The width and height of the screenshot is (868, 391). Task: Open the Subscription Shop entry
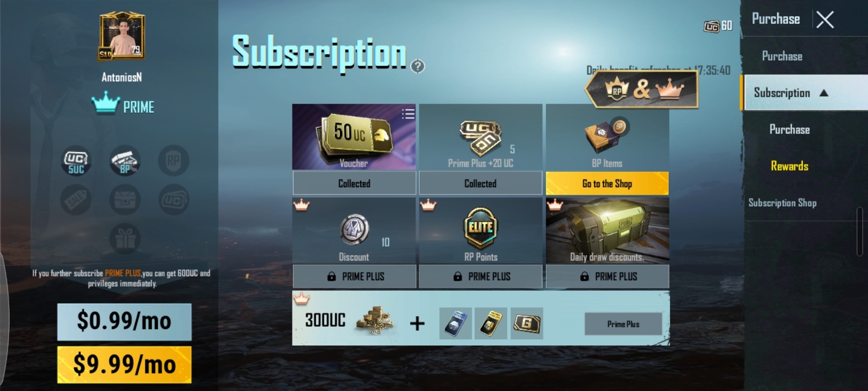click(x=782, y=203)
